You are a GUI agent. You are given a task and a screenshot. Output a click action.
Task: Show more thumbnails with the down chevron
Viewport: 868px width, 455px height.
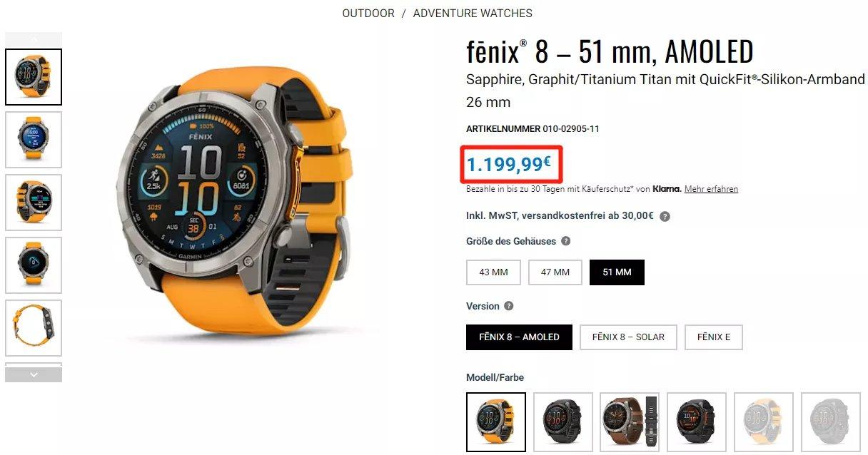click(34, 374)
